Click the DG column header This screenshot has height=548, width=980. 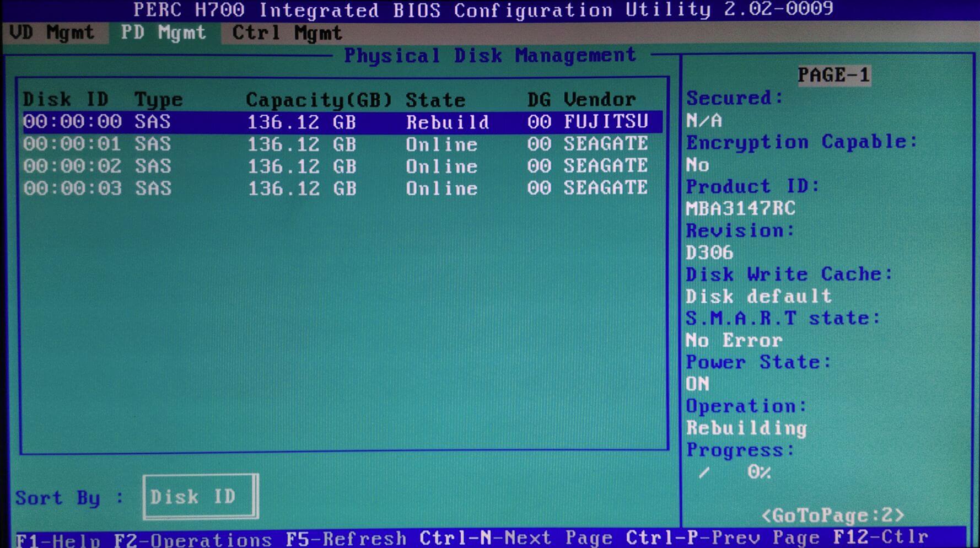coord(539,100)
